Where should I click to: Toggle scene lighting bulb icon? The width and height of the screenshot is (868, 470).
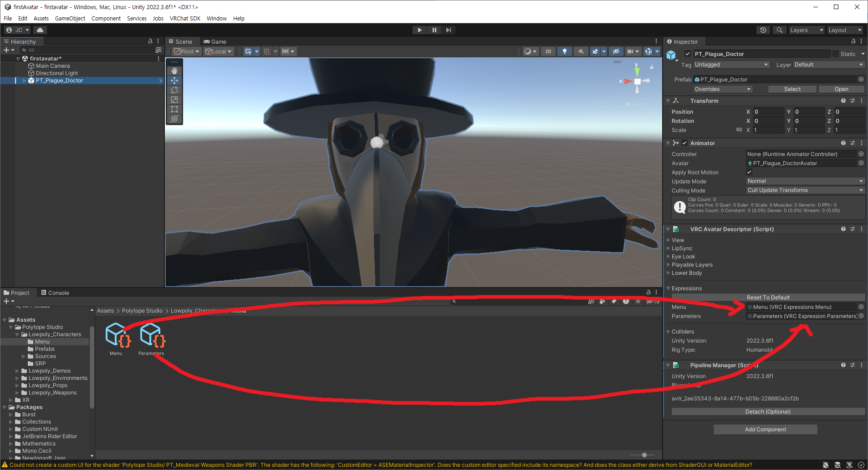tap(565, 51)
